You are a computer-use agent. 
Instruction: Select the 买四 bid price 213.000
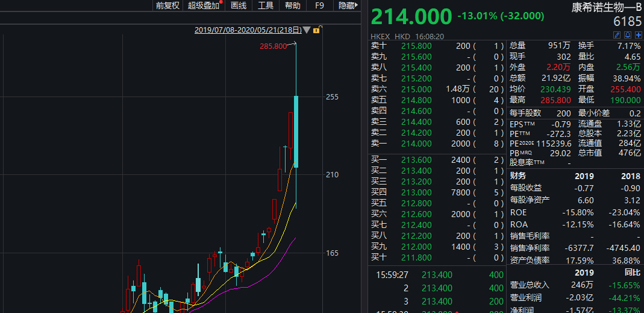(x=416, y=192)
